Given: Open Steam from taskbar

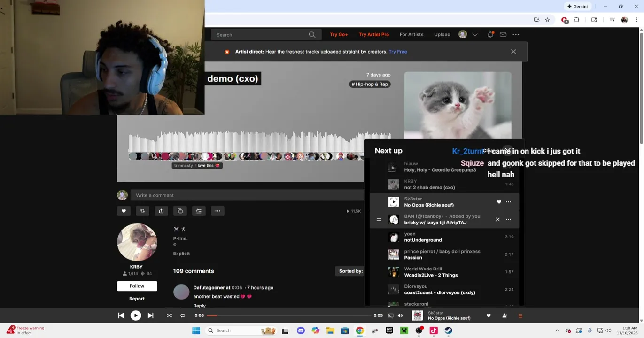Looking at the screenshot, I should [448, 330].
